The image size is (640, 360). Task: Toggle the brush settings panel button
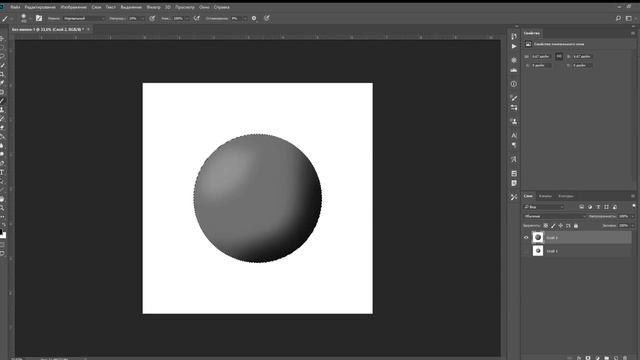point(39,18)
